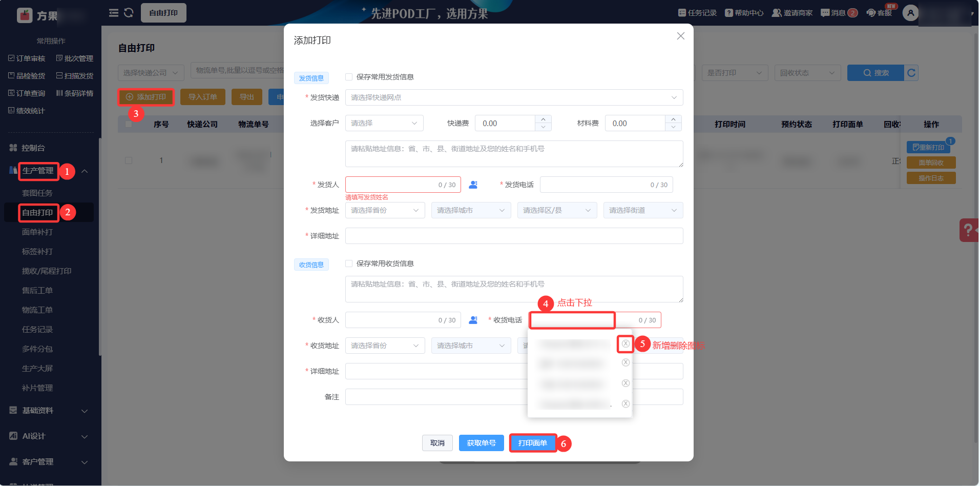Click 打印面单 button
The width and height of the screenshot is (980, 486).
tap(533, 443)
